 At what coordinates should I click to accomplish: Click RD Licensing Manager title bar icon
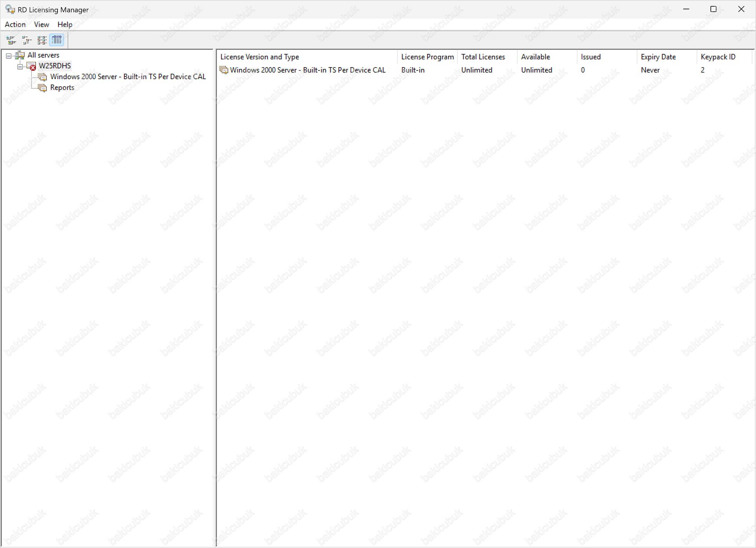pyautogui.click(x=10, y=9)
